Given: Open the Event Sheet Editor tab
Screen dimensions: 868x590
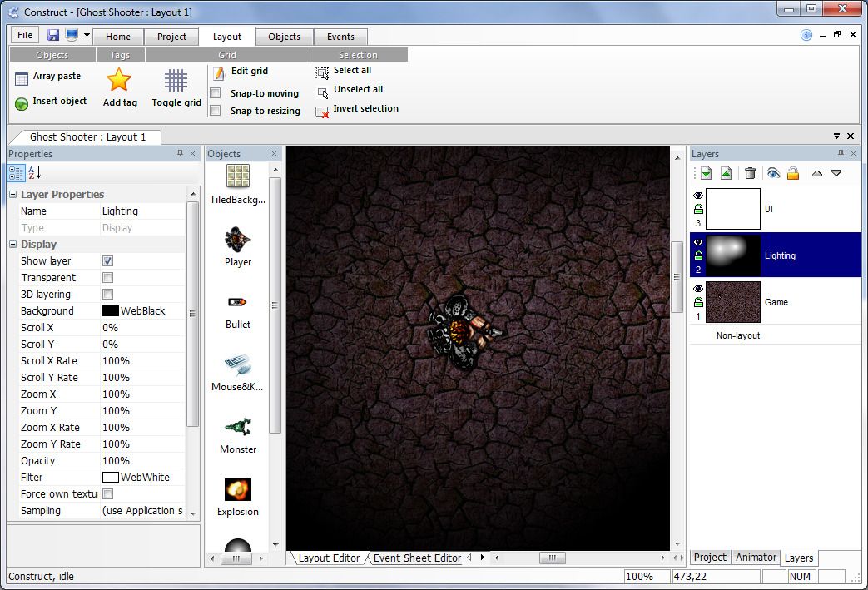Looking at the screenshot, I should click(x=416, y=558).
